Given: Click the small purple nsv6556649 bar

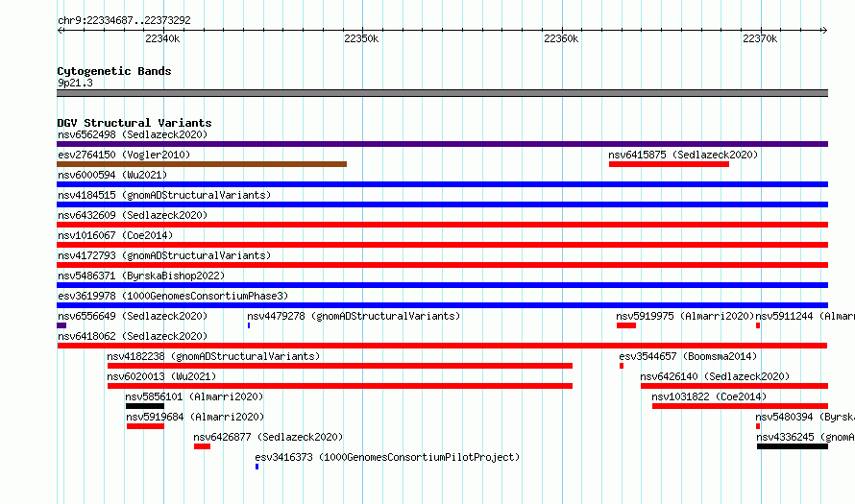Looking at the screenshot, I should 61,325.
